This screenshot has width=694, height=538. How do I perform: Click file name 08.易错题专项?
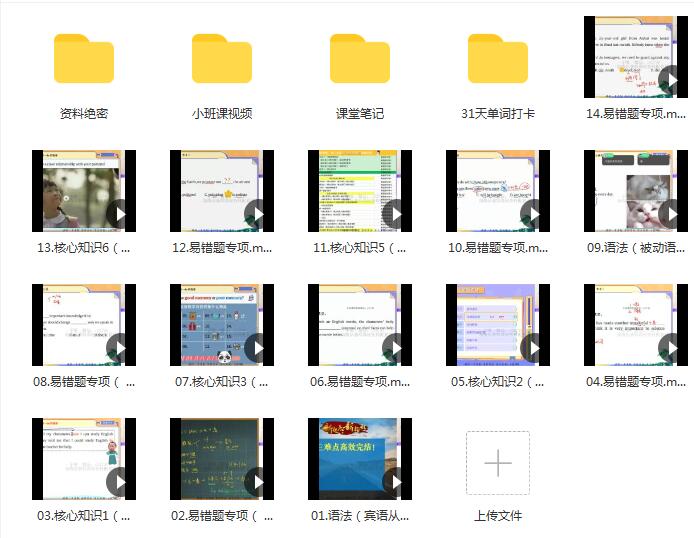[84, 381]
